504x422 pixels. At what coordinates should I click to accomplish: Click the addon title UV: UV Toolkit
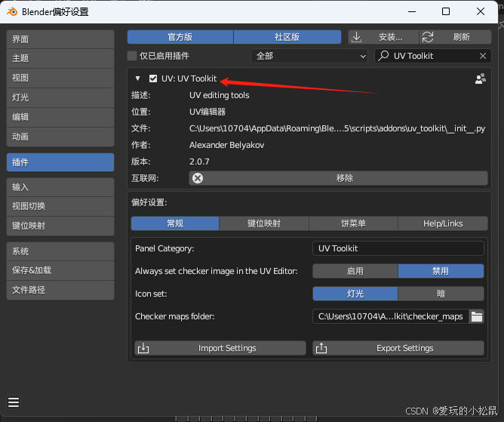pos(189,79)
